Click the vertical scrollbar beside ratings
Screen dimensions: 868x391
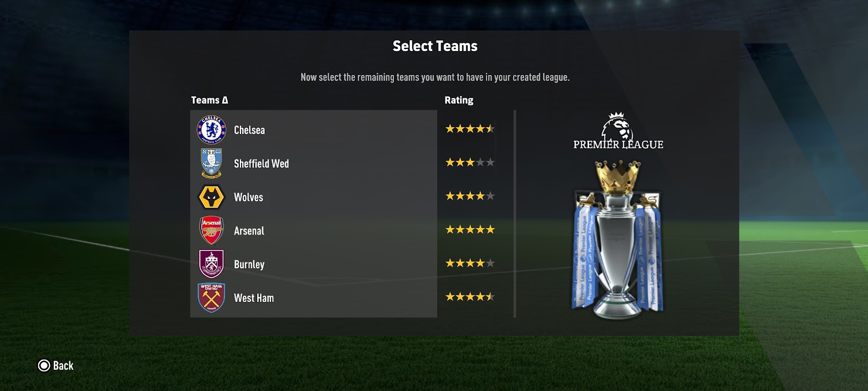coord(514,213)
